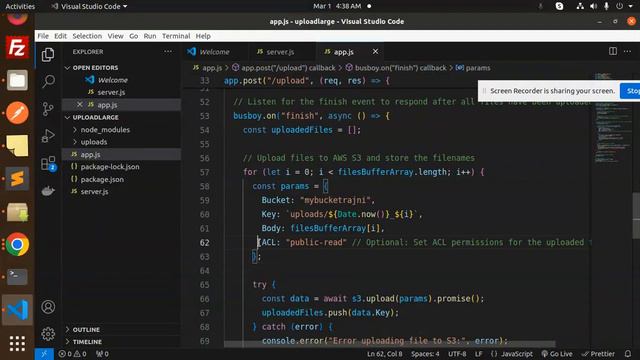Open the Accounts menu icon
This screenshot has height=360, width=640.
click(48, 307)
